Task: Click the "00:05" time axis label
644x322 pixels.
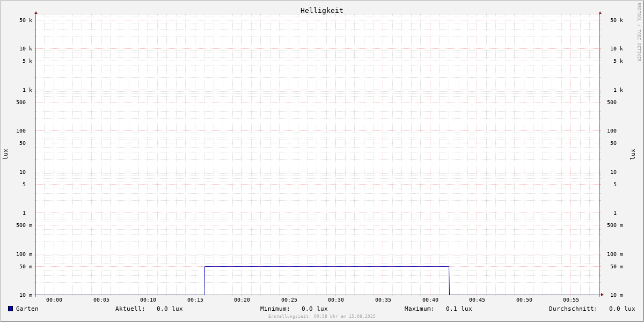Action: (x=101, y=300)
